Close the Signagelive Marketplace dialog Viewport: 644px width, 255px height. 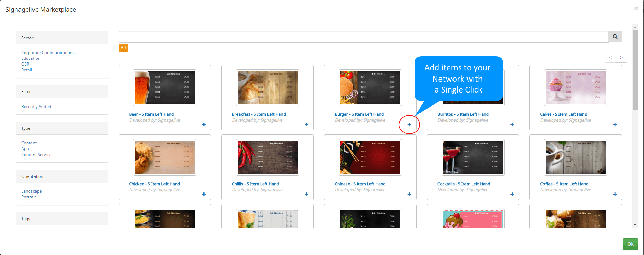coord(636,9)
